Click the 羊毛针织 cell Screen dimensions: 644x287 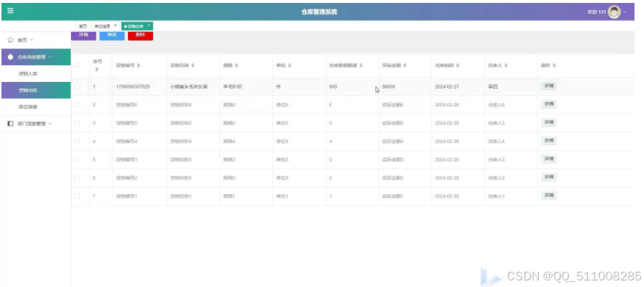point(233,86)
